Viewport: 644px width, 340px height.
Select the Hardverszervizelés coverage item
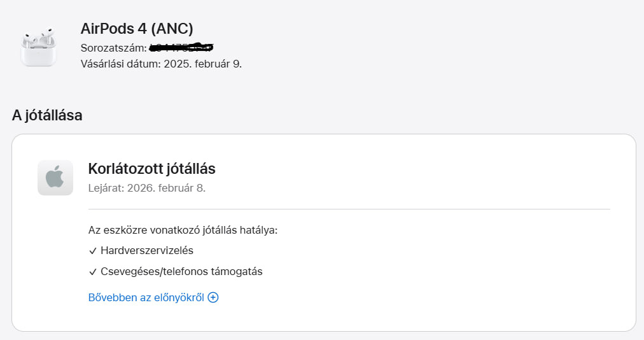(x=147, y=251)
